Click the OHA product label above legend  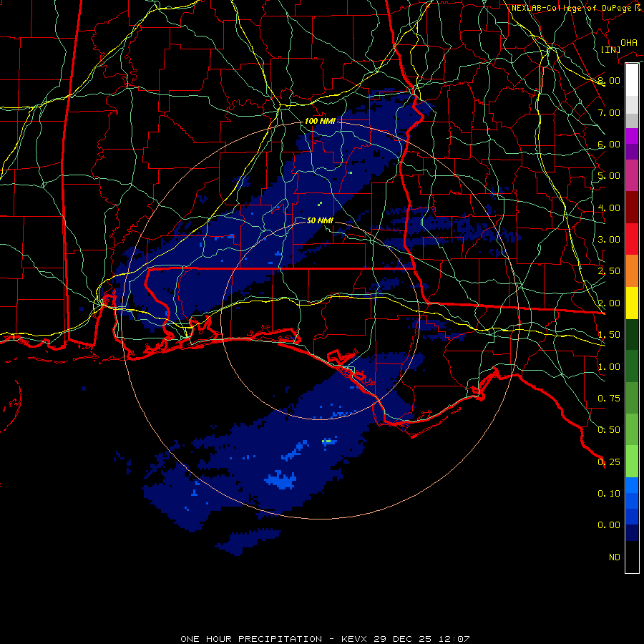pos(629,43)
